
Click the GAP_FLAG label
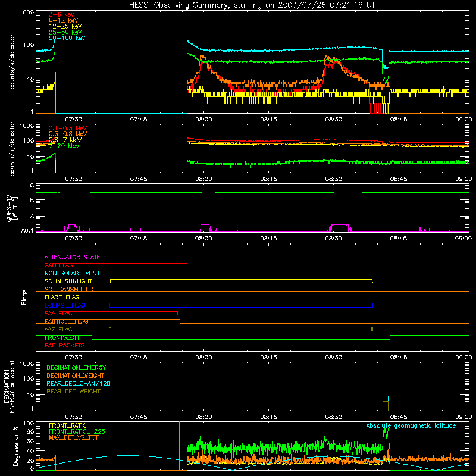58,265
